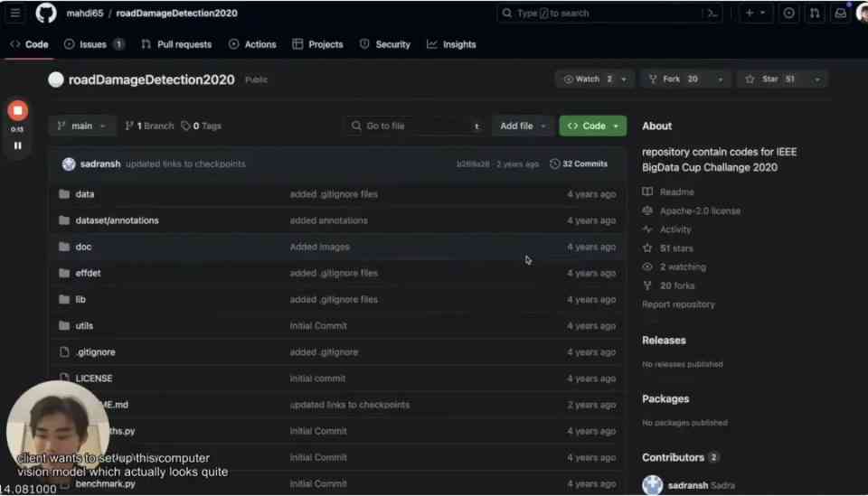This screenshot has height=496, width=868.
Task: Open the issues shortcut icon in header
Action: tap(788, 14)
